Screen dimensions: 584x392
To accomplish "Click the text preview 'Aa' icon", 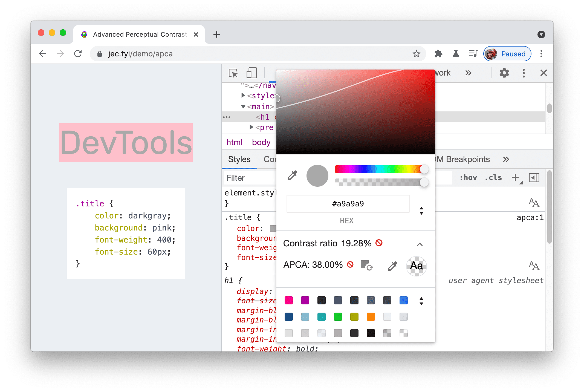I will (416, 265).
